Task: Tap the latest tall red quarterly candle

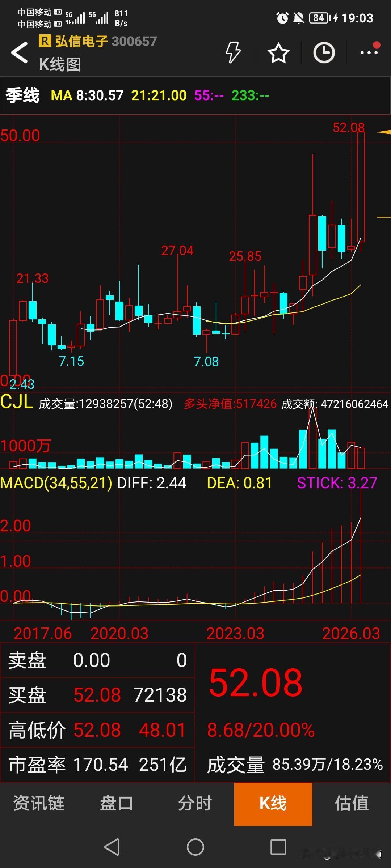Action: pos(361,187)
